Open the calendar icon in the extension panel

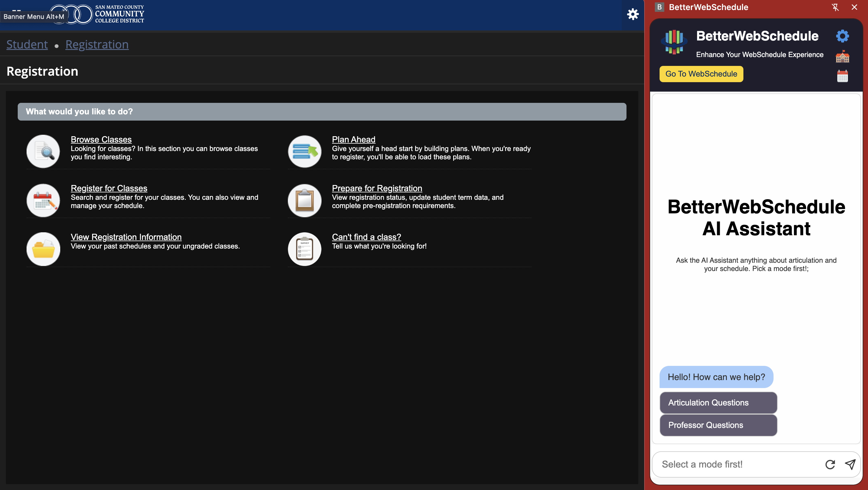click(842, 76)
